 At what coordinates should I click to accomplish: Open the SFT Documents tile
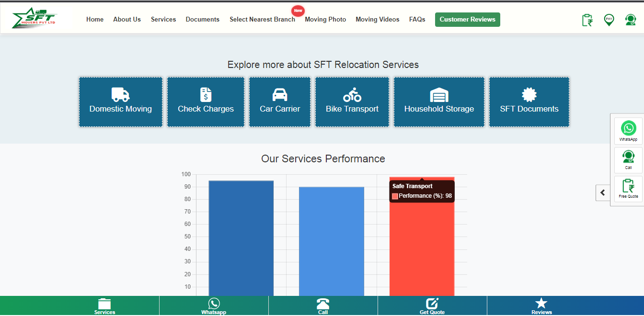point(529,102)
